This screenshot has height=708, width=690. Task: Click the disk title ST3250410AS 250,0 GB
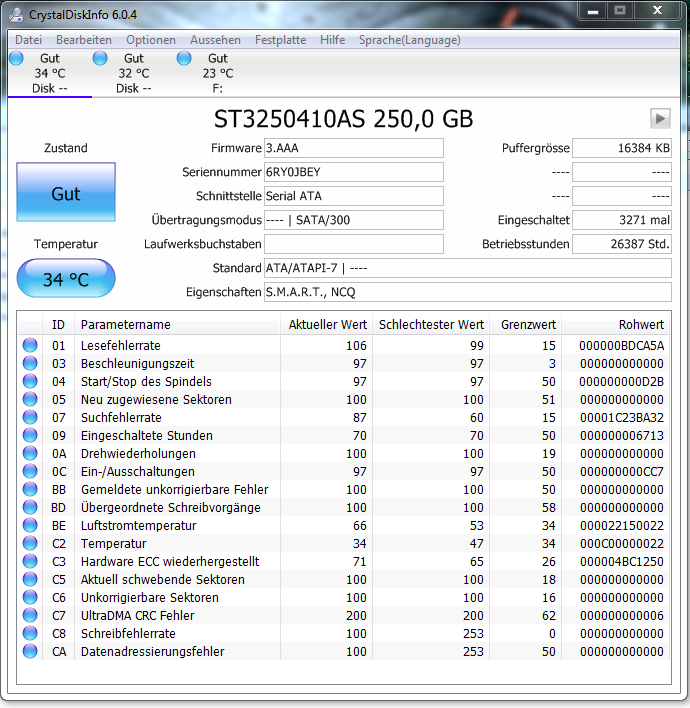pyautogui.click(x=343, y=119)
